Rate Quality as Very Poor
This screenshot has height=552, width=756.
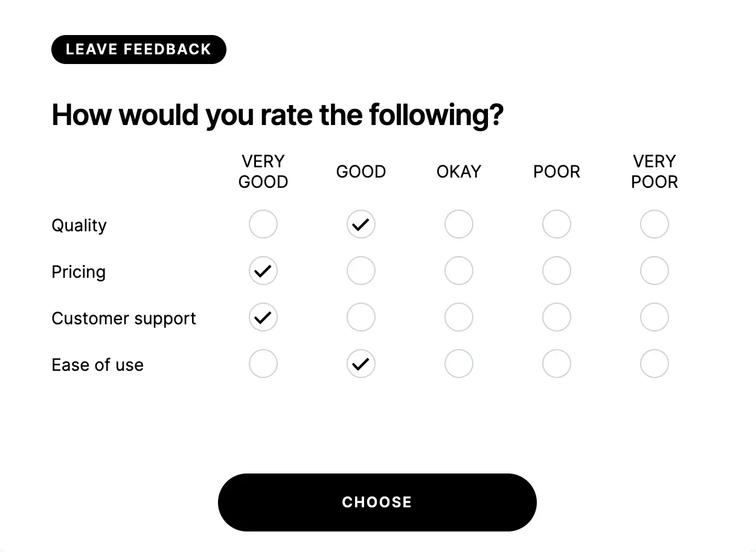coord(655,224)
